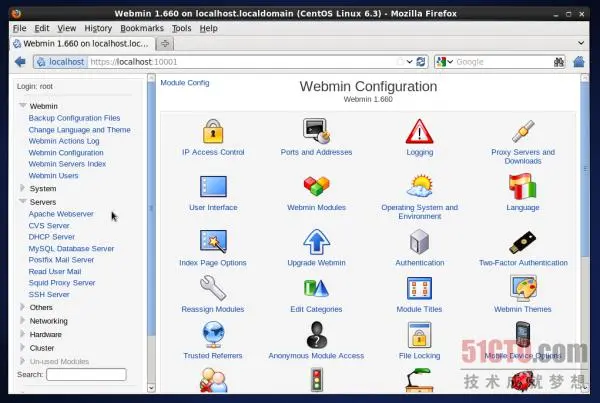Expand the Un-used Modules category

[22, 361]
